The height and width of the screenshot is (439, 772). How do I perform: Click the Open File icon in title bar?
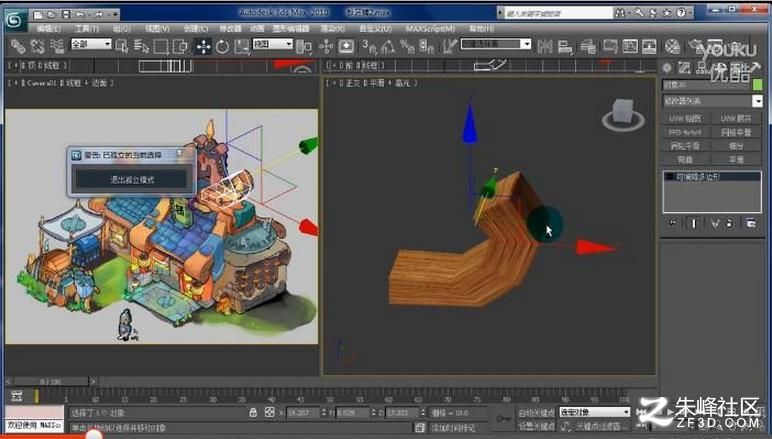click(x=52, y=15)
